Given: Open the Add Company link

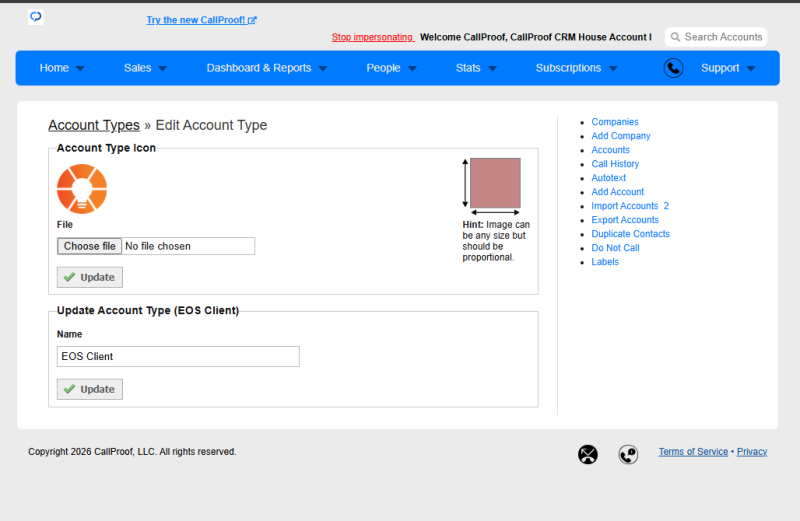Looking at the screenshot, I should (x=621, y=136).
